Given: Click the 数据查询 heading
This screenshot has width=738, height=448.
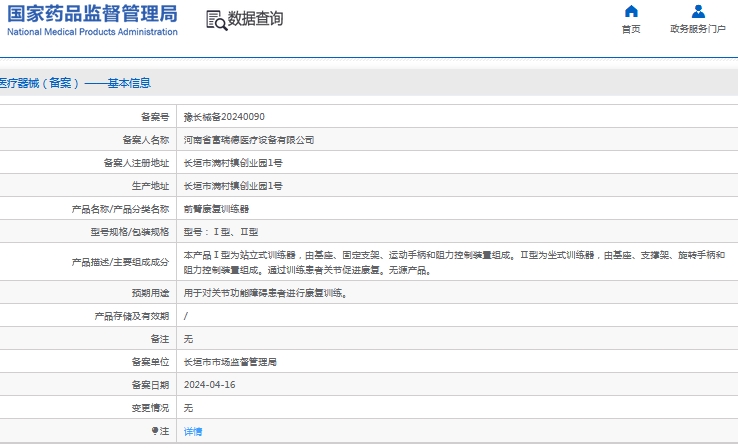Looking at the screenshot, I should pyautogui.click(x=256, y=19).
